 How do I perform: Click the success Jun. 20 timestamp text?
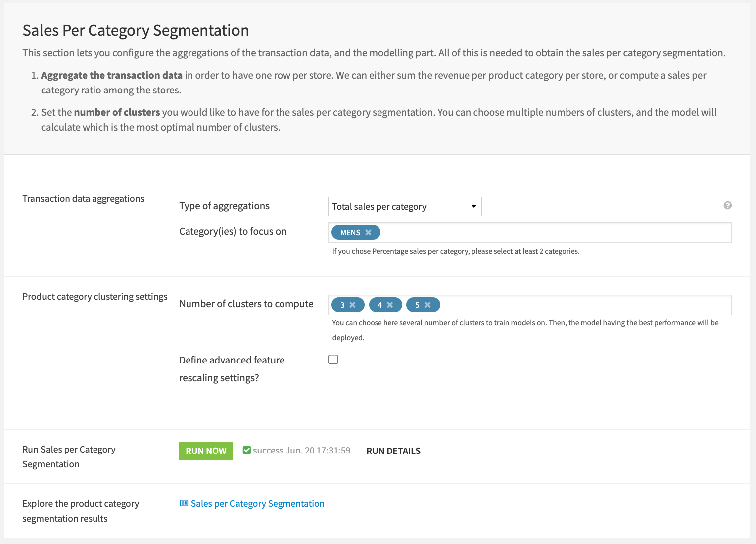tap(301, 450)
